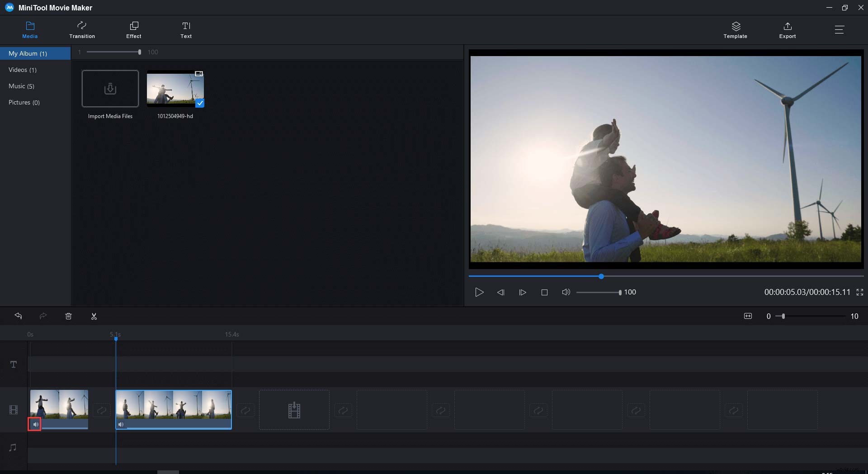Click the Undo icon

(x=18, y=316)
